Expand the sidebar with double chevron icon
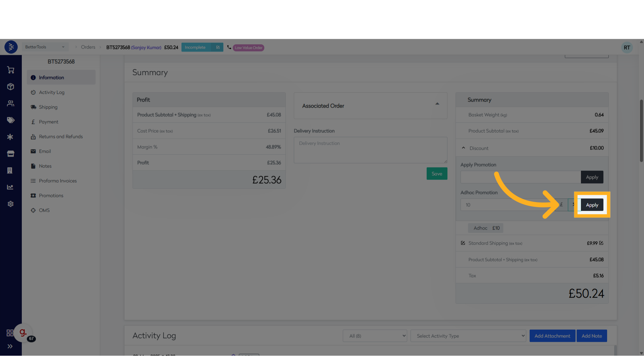The height and width of the screenshot is (362, 644). (x=10, y=347)
